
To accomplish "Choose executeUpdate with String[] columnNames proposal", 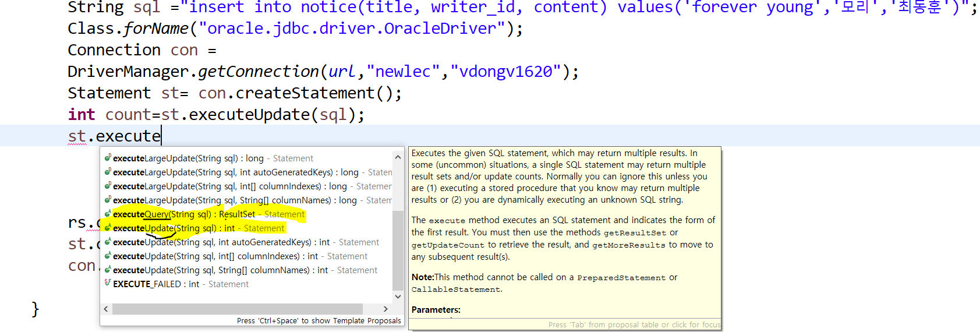I will pyautogui.click(x=247, y=270).
